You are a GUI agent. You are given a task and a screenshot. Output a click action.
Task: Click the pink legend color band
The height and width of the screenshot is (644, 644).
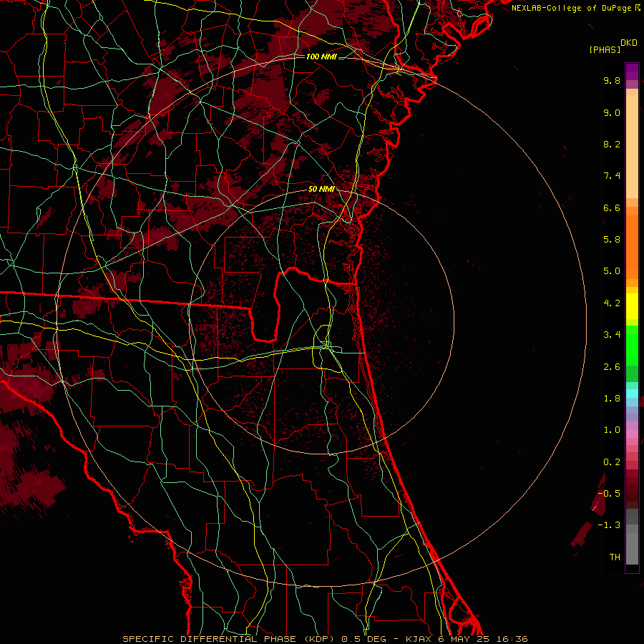coord(632,434)
